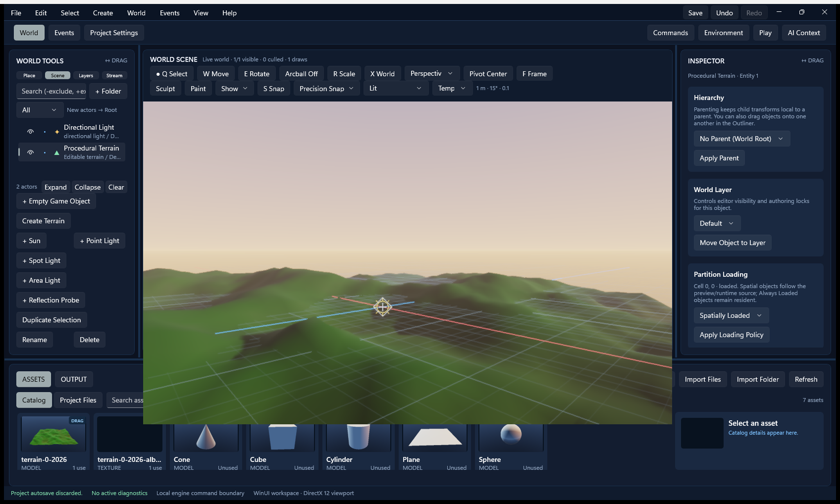Open the Edit menu

tap(41, 13)
